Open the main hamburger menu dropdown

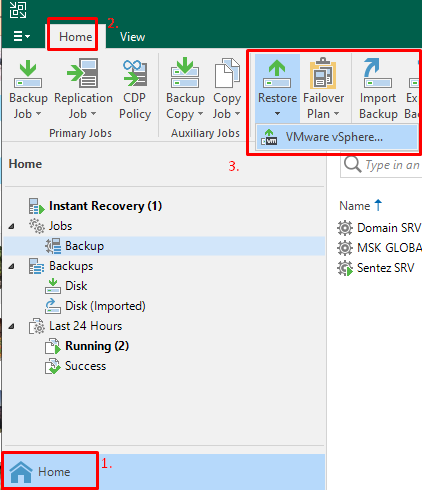click(21, 36)
